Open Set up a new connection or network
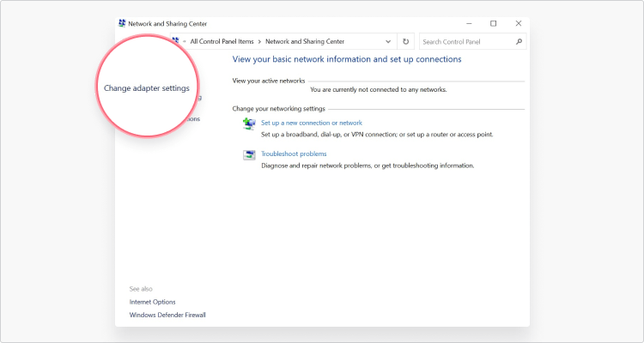This screenshot has height=343, width=644. 312,123
